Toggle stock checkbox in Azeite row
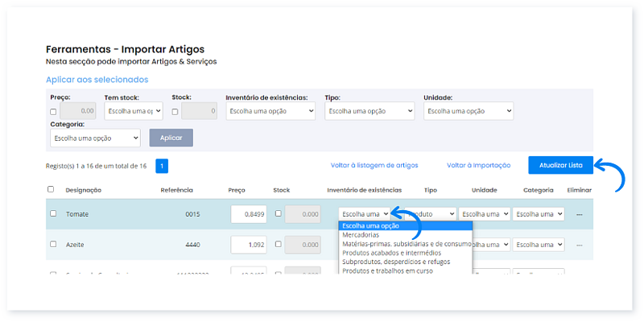Viewport: 644px width, 322px height. 278,244
